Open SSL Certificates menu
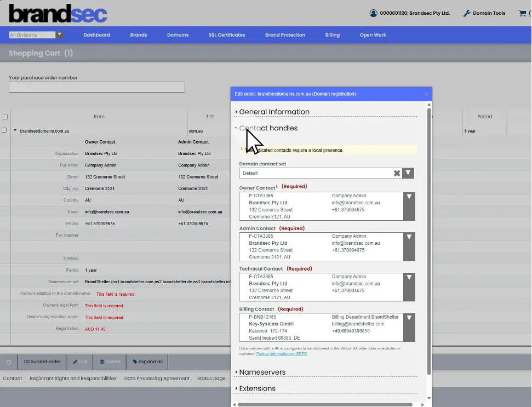 (x=227, y=35)
